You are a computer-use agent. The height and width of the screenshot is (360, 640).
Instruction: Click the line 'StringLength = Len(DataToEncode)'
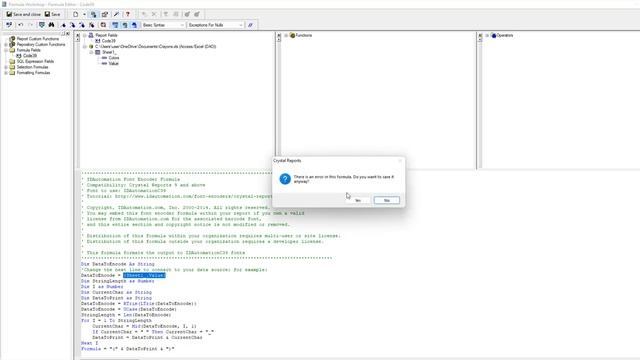coord(126,315)
